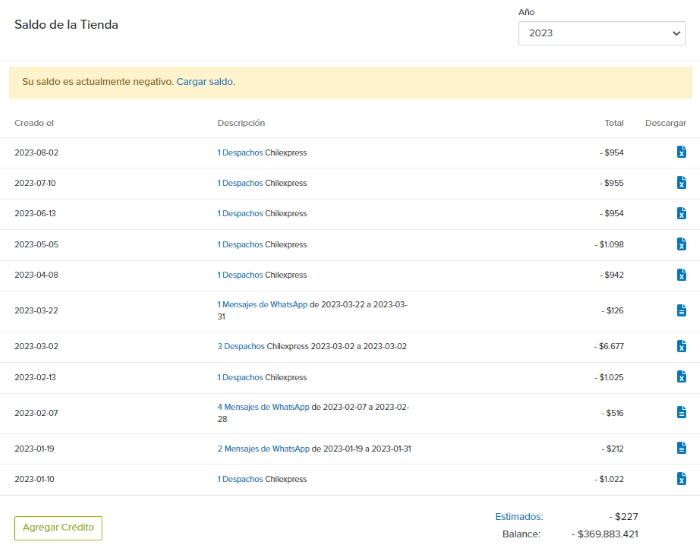The image size is (700, 558).
Task: Open '1 Mensajes de WhatsApp' link from 2023-03-22
Action: click(x=262, y=304)
